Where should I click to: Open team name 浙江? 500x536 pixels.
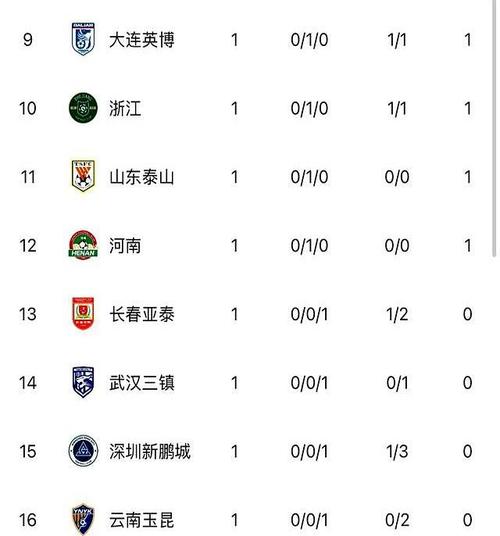click(125, 108)
